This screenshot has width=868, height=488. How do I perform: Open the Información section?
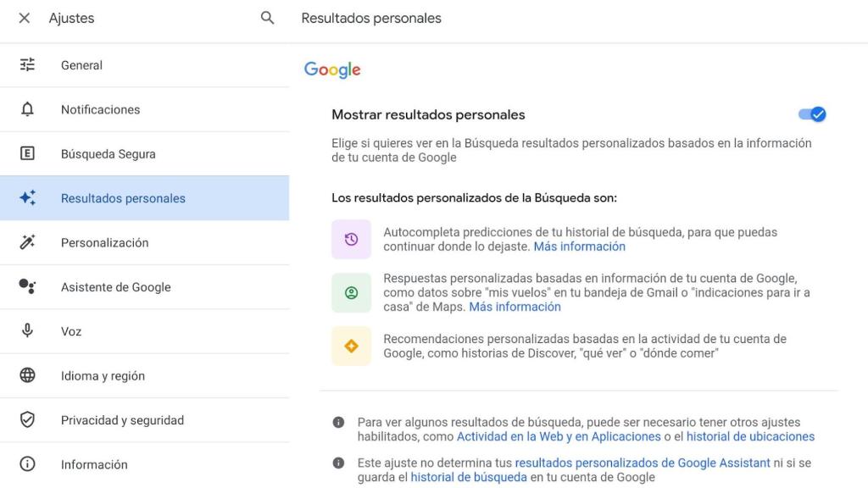[x=144, y=464]
